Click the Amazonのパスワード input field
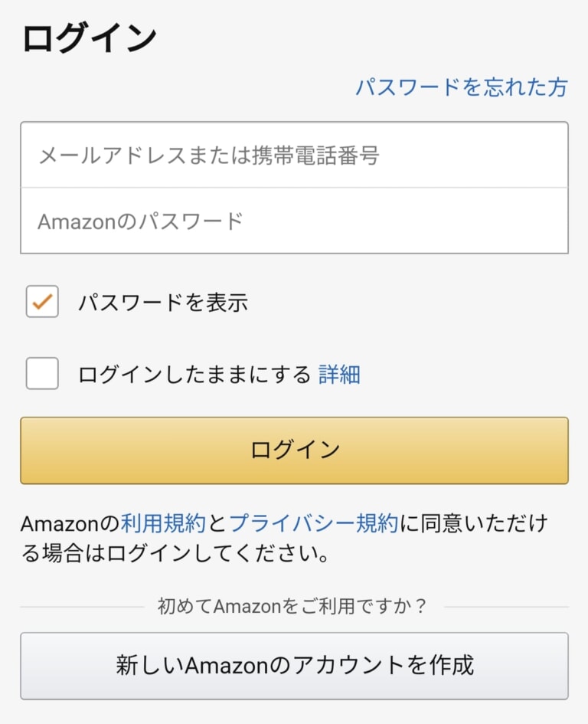 (x=294, y=220)
